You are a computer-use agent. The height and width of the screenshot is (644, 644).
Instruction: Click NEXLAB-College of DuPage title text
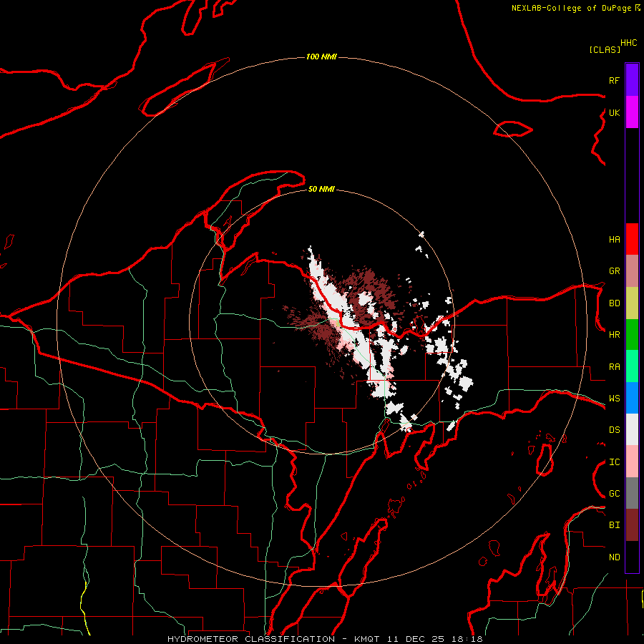coord(572,8)
